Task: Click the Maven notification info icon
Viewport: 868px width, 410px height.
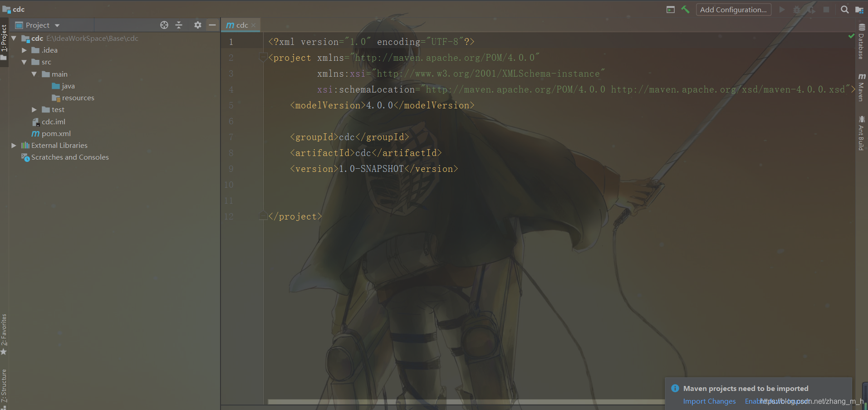Action: [675, 388]
